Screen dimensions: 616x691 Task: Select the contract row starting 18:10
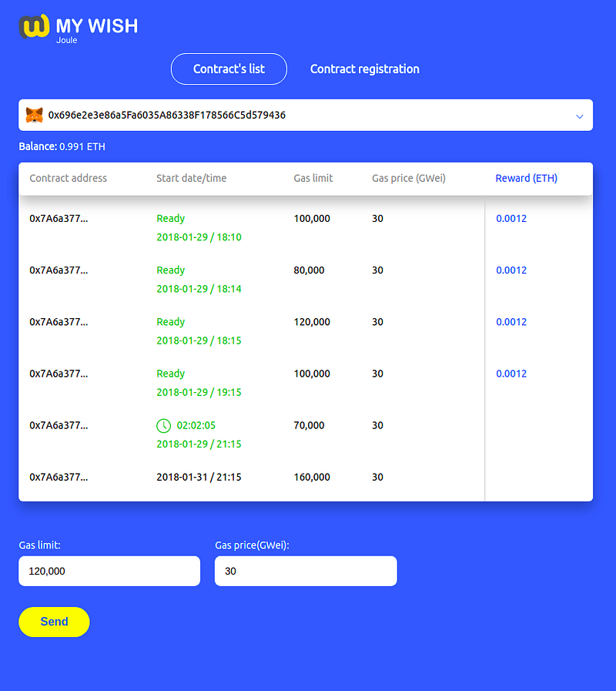coord(306,227)
